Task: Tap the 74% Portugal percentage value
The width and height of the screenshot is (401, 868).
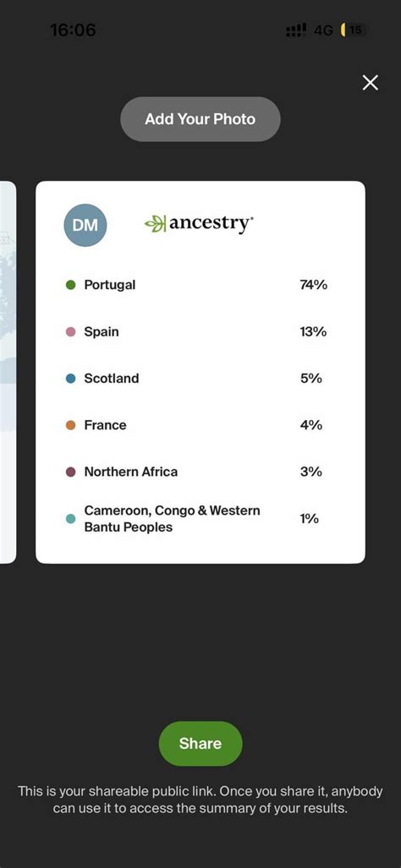Action: (x=314, y=285)
